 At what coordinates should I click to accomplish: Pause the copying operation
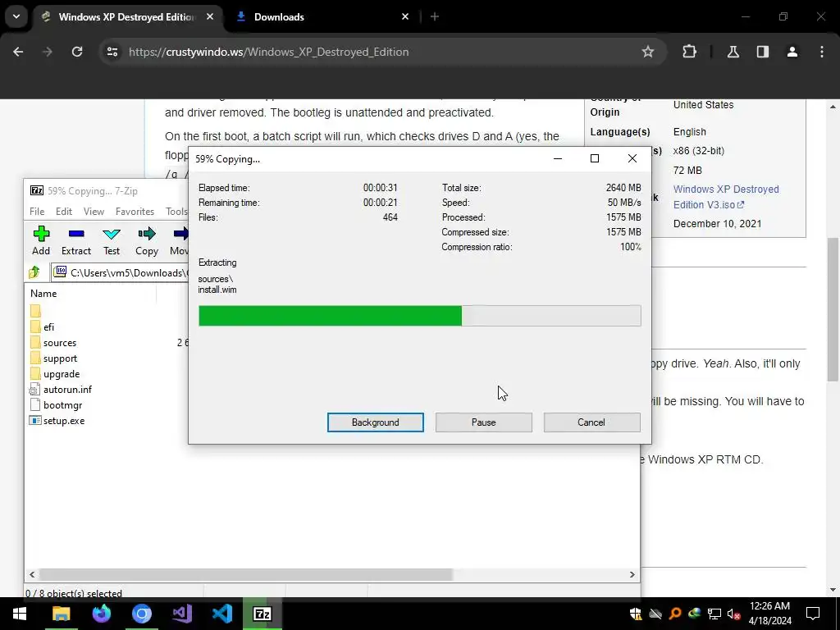(x=484, y=422)
